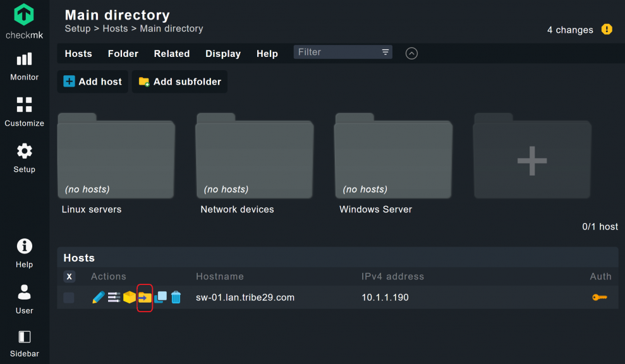Collapse the toolbar with the chevron button
This screenshot has height=364, width=625.
(x=411, y=54)
